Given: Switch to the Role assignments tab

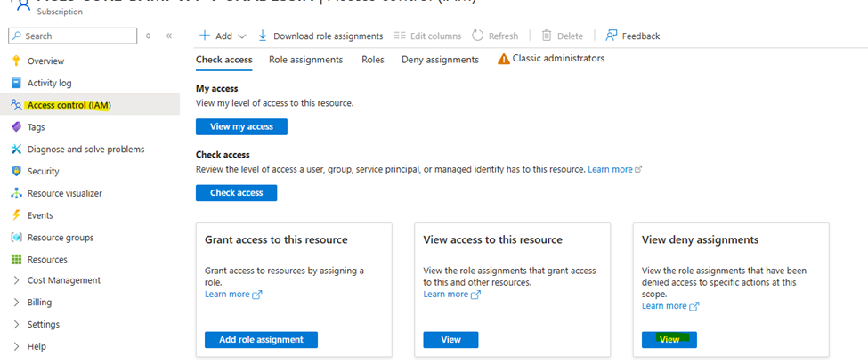Looking at the screenshot, I should pyautogui.click(x=306, y=60).
